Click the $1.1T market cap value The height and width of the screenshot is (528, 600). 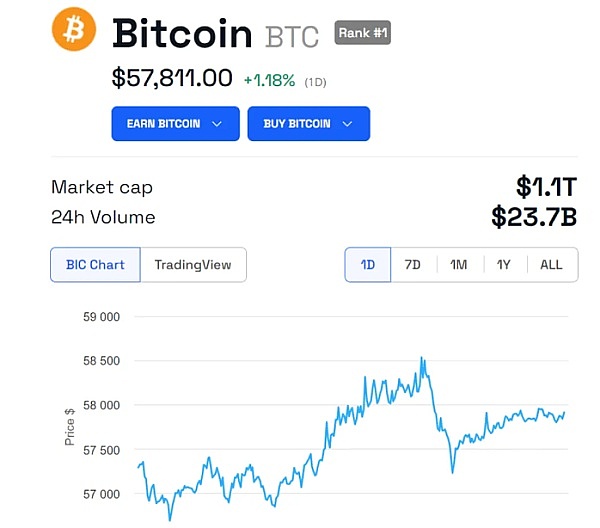click(x=546, y=187)
